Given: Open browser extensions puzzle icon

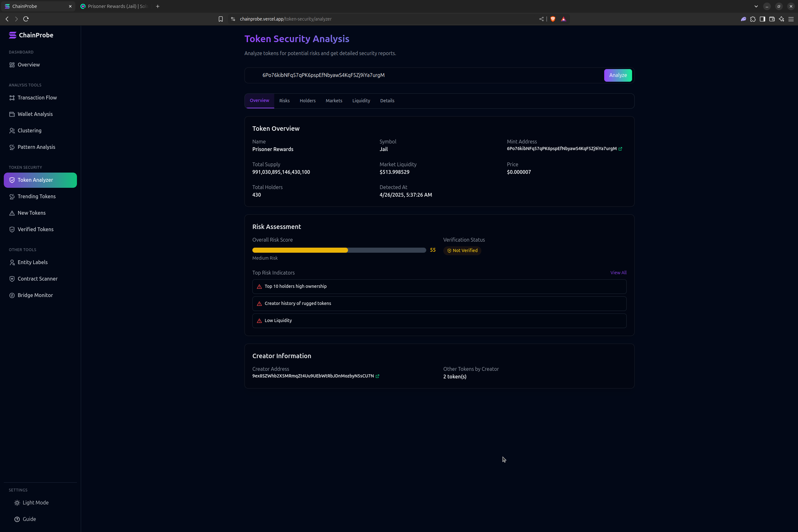Looking at the screenshot, I should coord(753,19).
